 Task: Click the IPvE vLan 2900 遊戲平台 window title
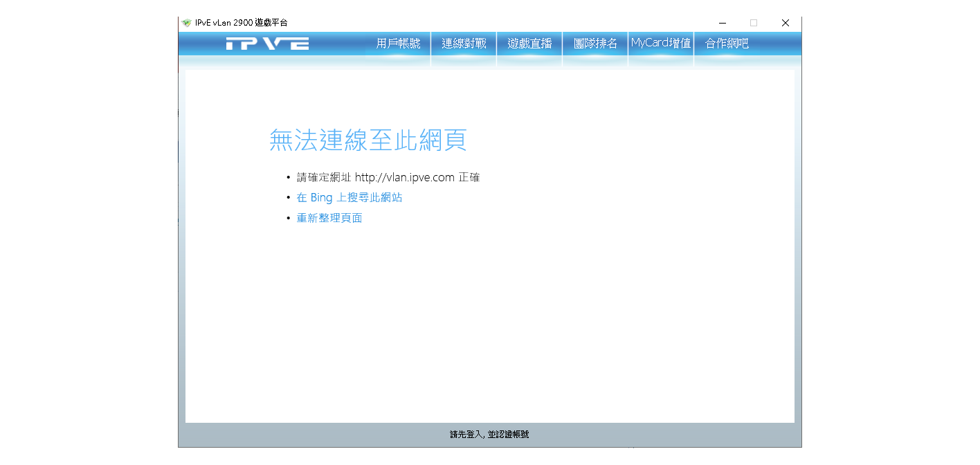point(242,23)
